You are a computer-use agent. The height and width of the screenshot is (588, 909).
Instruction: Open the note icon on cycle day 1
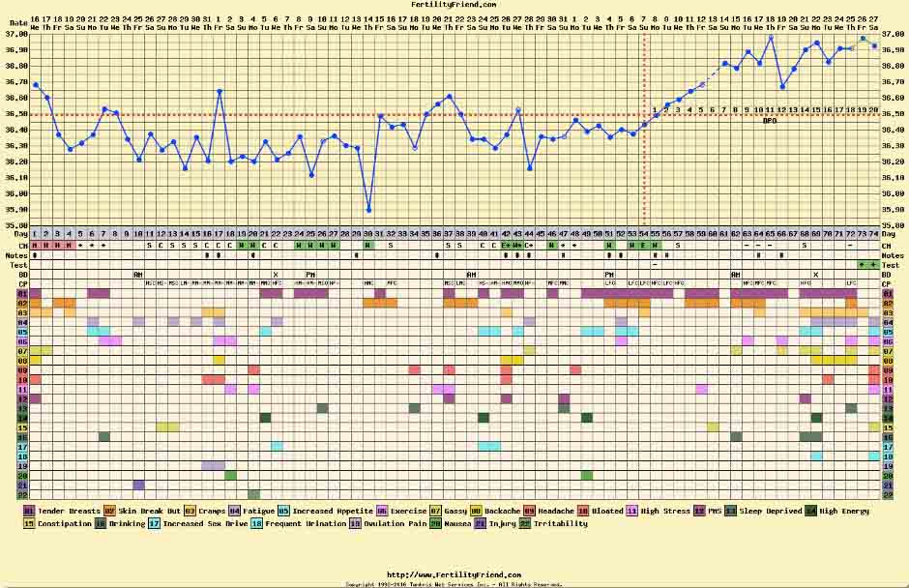click(35, 254)
